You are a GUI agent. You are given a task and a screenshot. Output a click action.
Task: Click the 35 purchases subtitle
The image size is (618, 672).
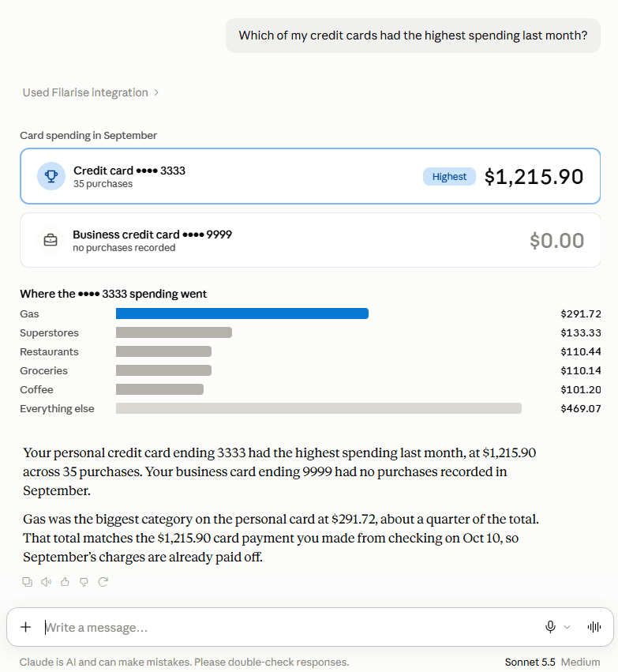coord(103,184)
